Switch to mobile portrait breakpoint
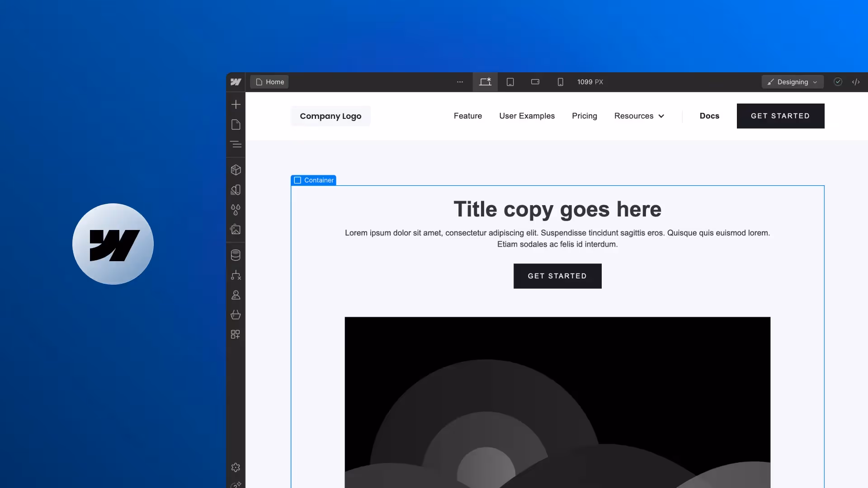Image resolution: width=868 pixels, height=488 pixels. (560, 82)
